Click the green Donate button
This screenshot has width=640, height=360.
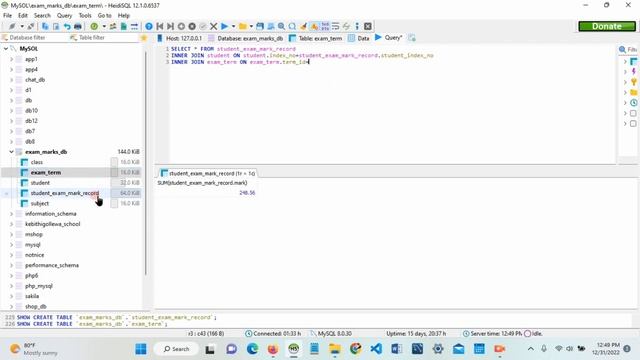point(607,26)
